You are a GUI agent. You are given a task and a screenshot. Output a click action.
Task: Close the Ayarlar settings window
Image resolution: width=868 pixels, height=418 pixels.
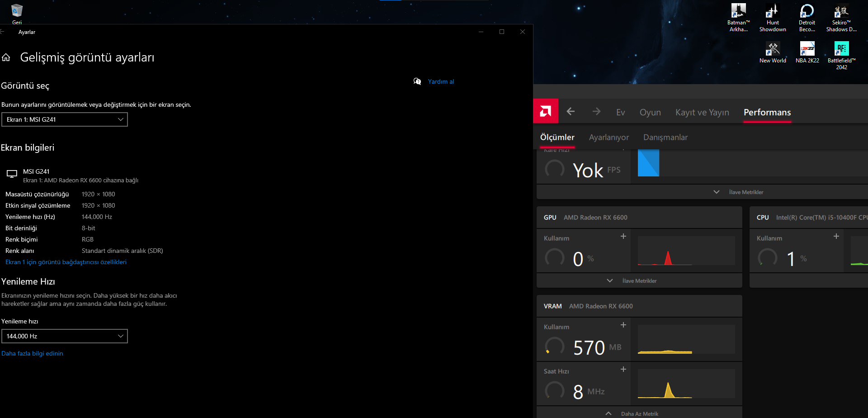coord(523,32)
